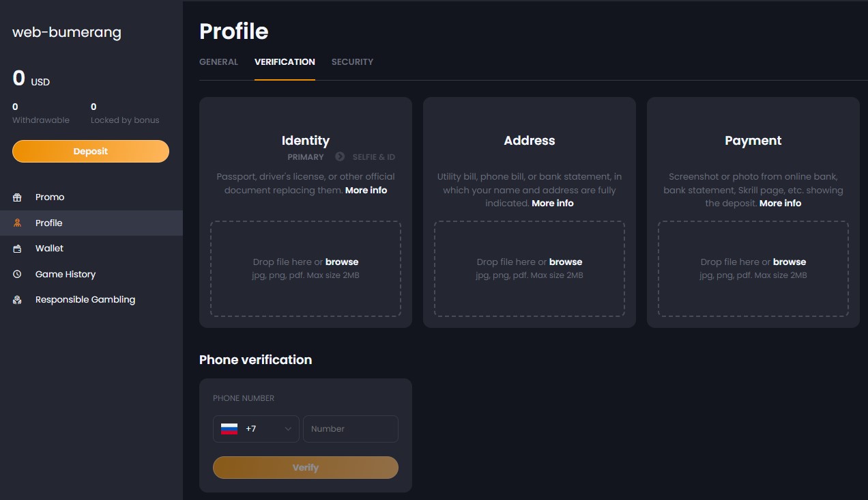Image resolution: width=868 pixels, height=500 pixels.
Task: Click the Russian flag in phone selector
Action: point(229,428)
